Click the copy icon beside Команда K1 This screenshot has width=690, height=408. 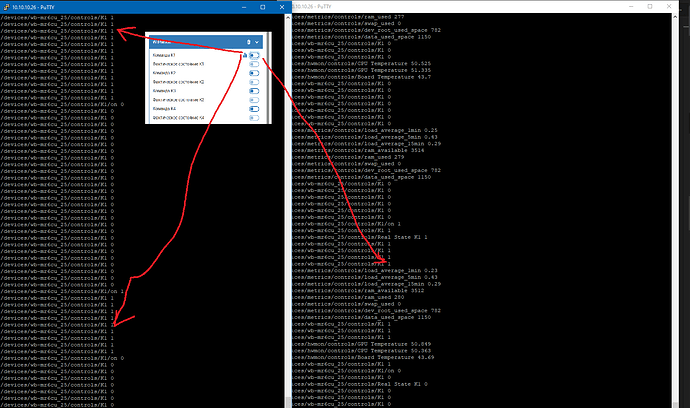(x=244, y=56)
